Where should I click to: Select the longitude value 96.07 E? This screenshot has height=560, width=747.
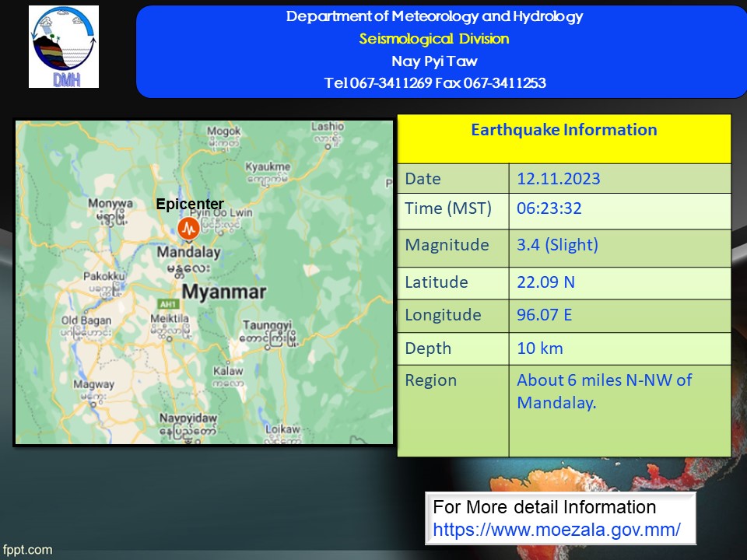coord(544,315)
